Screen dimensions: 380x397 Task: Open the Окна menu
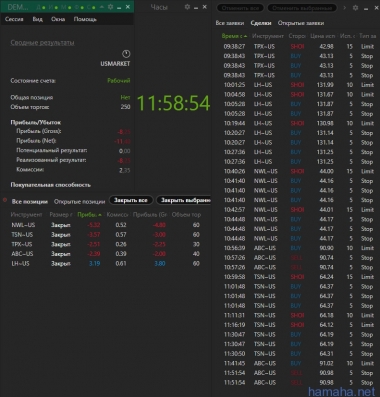click(x=58, y=19)
